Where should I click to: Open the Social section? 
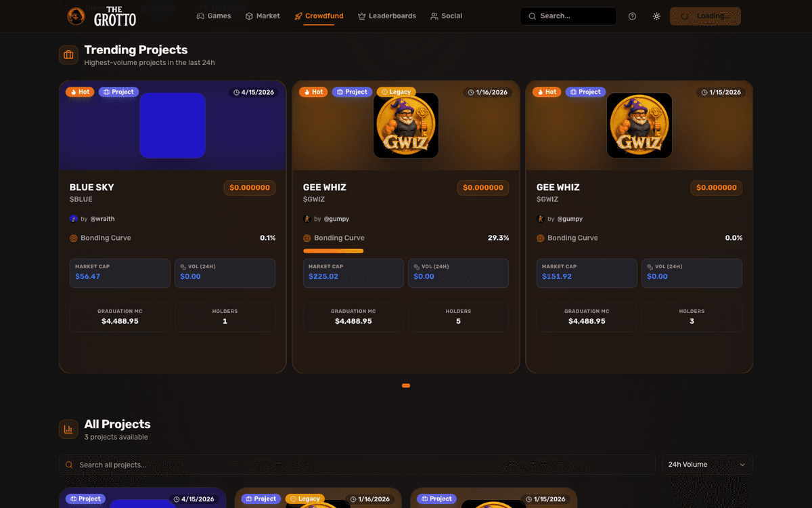[x=447, y=16]
